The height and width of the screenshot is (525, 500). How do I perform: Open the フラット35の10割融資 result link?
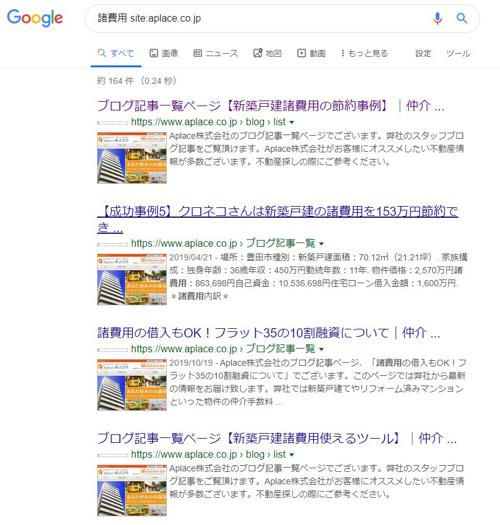[x=269, y=333]
